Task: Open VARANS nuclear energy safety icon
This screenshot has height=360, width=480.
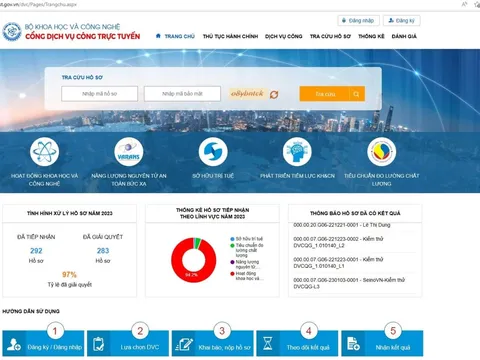Action: pos(129,152)
